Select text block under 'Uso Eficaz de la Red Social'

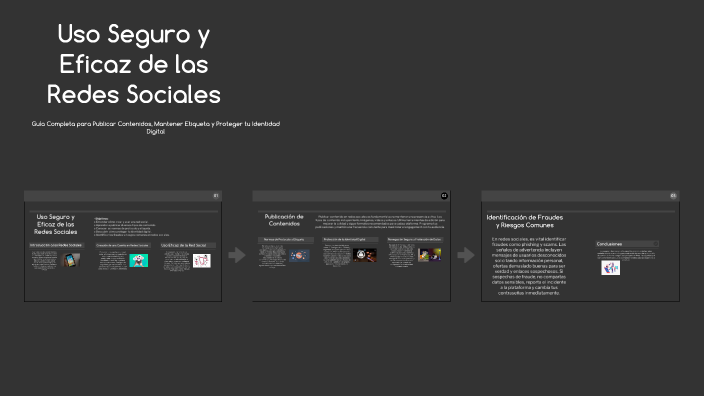(x=176, y=260)
